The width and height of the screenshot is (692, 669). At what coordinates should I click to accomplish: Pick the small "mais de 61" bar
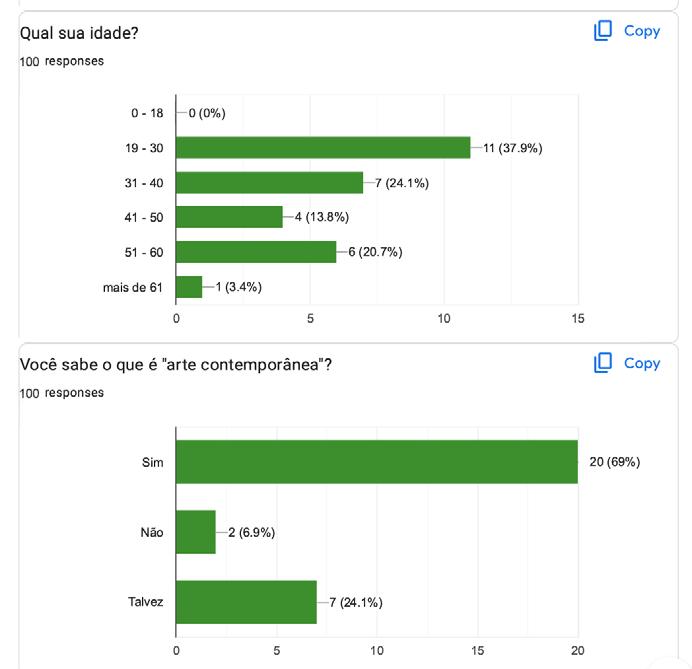(189, 287)
